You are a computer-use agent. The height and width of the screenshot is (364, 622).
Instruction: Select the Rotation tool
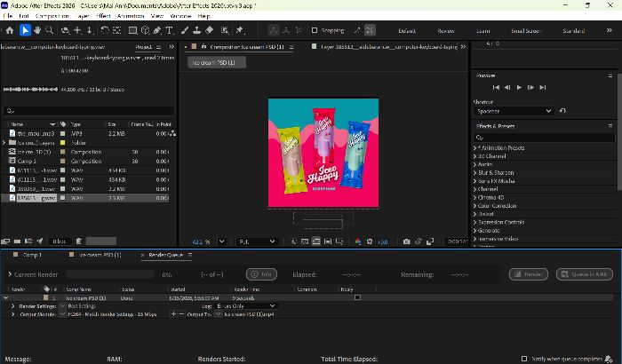(x=104, y=30)
